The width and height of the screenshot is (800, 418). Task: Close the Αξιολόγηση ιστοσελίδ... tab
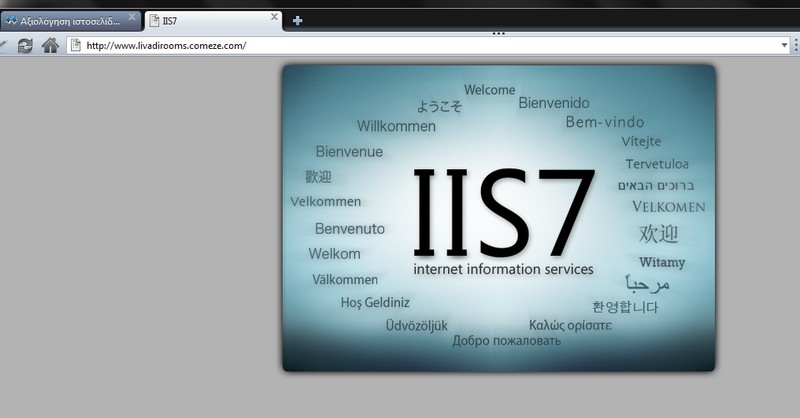132,17
